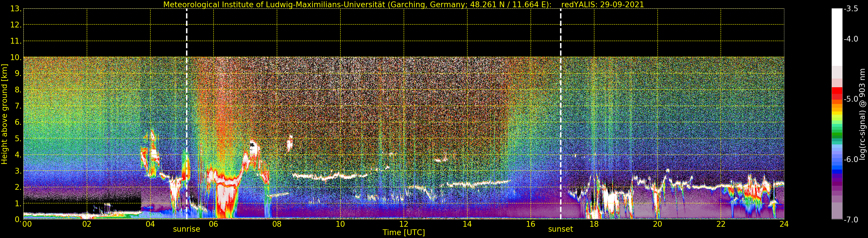Select the white dashed sunrise marker line

click(x=187, y=114)
